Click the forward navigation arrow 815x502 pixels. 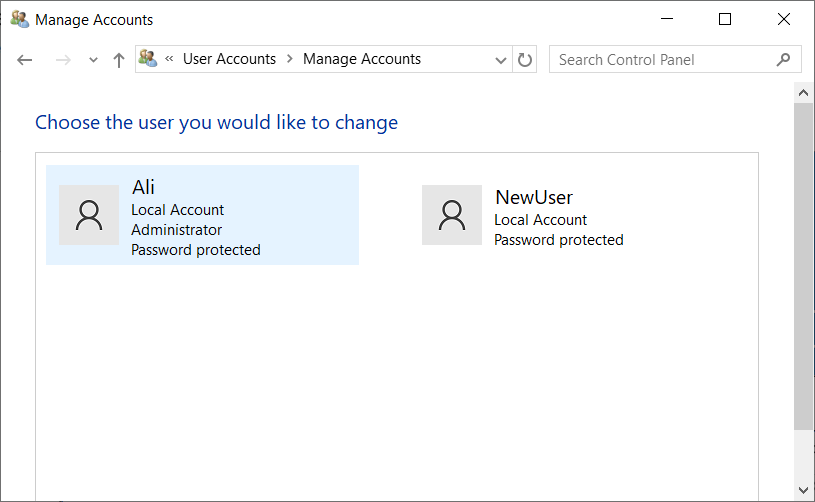(x=63, y=60)
